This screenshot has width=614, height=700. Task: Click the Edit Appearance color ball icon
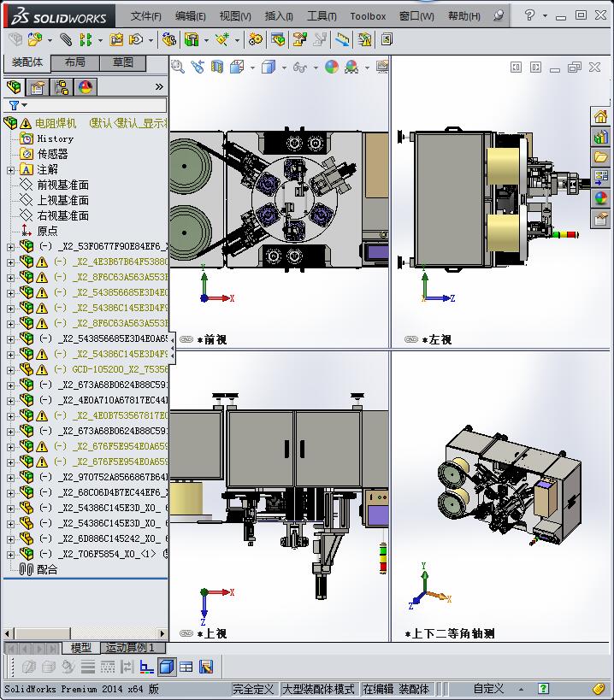pos(332,67)
